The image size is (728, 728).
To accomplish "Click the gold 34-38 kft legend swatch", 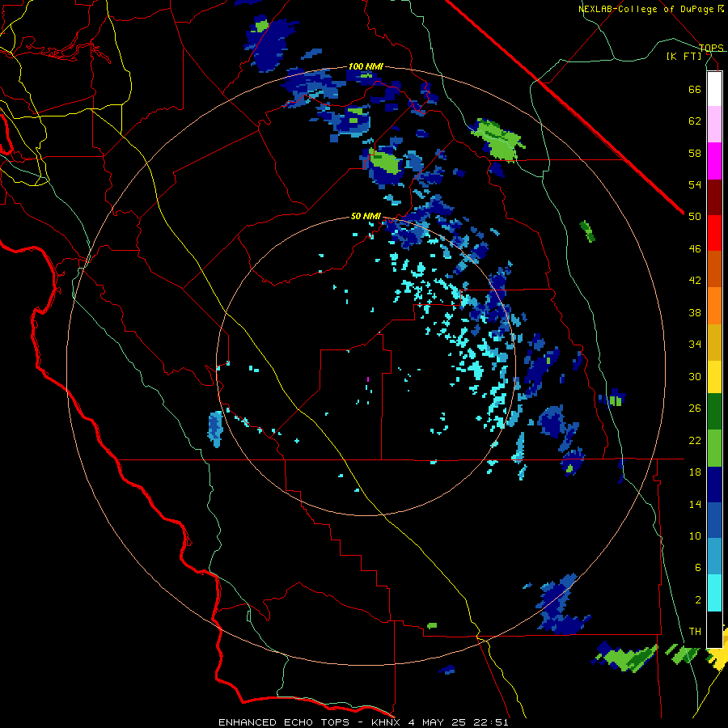I will [x=714, y=342].
